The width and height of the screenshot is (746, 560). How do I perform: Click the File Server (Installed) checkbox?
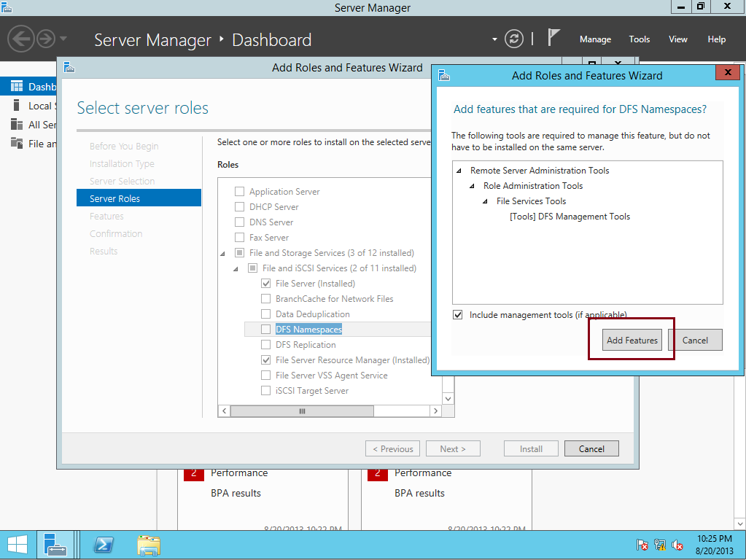tap(265, 283)
